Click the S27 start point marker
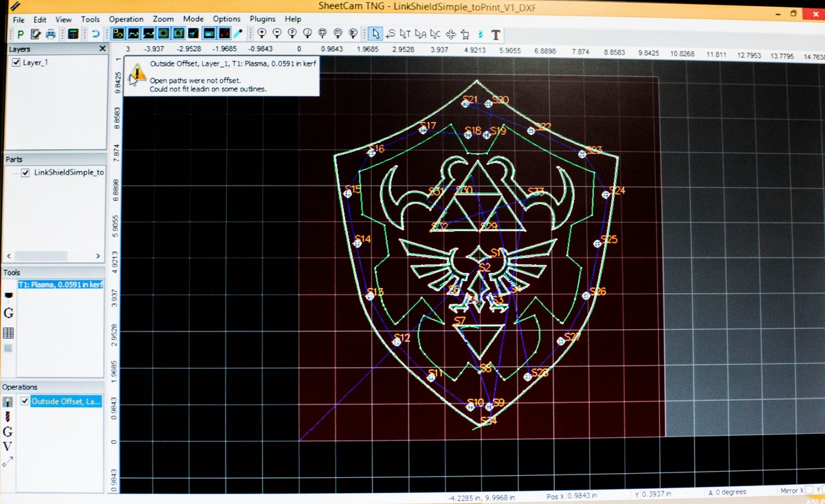Image resolution: width=825 pixels, height=504 pixels. click(x=560, y=341)
